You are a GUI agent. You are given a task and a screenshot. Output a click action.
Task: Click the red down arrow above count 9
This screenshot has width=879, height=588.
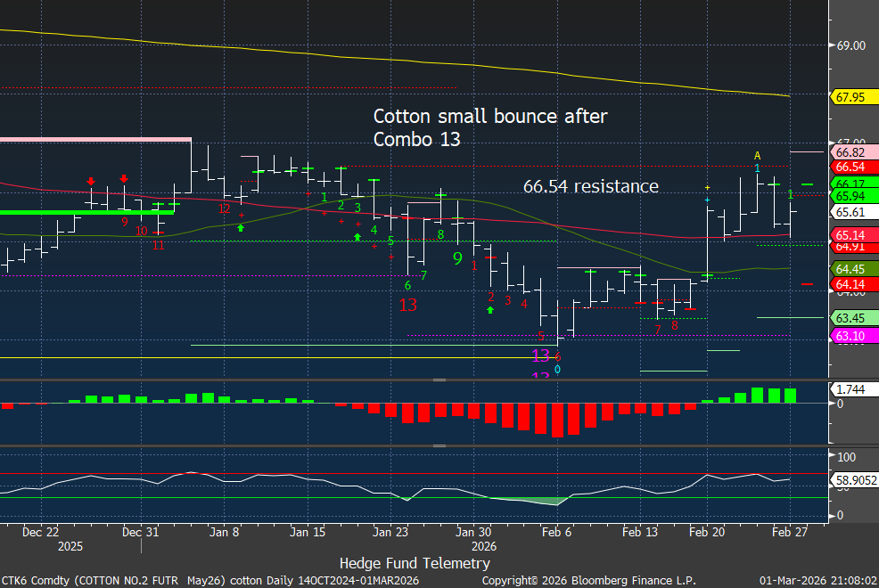coord(124,179)
